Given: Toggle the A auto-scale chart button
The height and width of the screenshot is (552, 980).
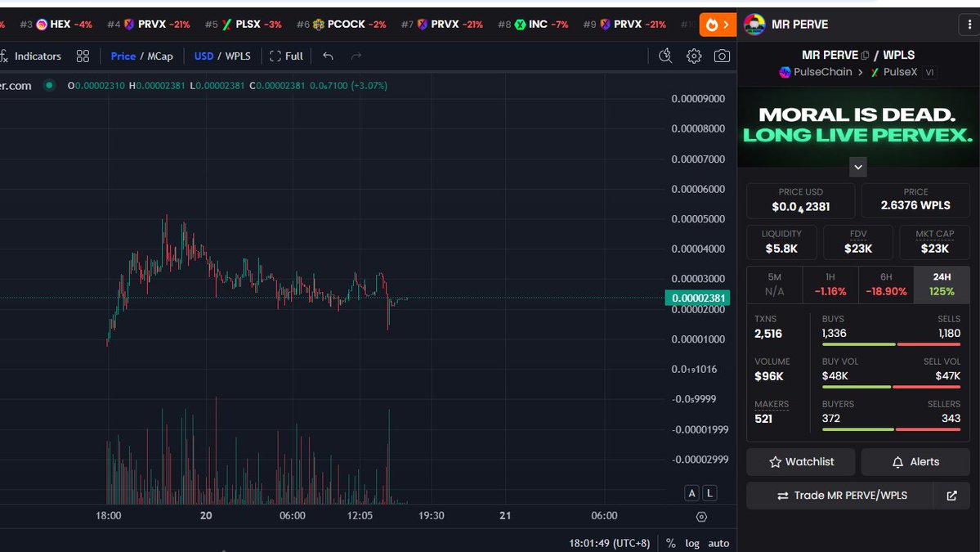Looking at the screenshot, I should pyautogui.click(x=691, y=493).
